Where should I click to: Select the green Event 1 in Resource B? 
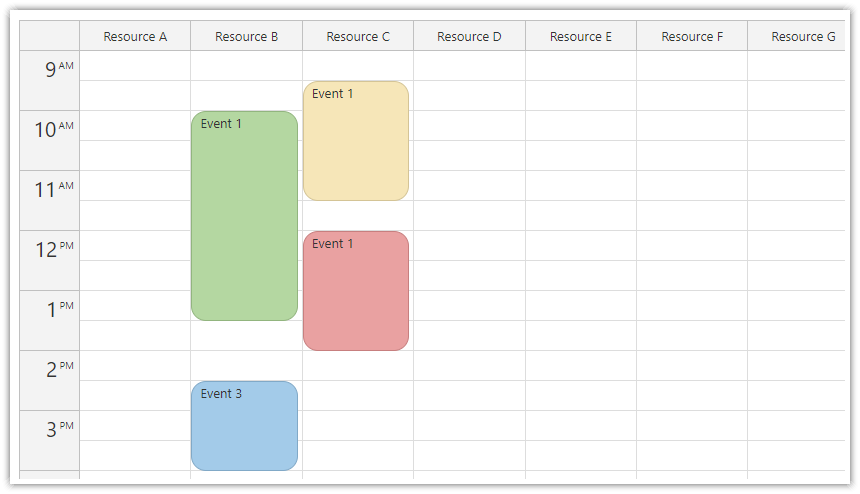tap(244, 216)
